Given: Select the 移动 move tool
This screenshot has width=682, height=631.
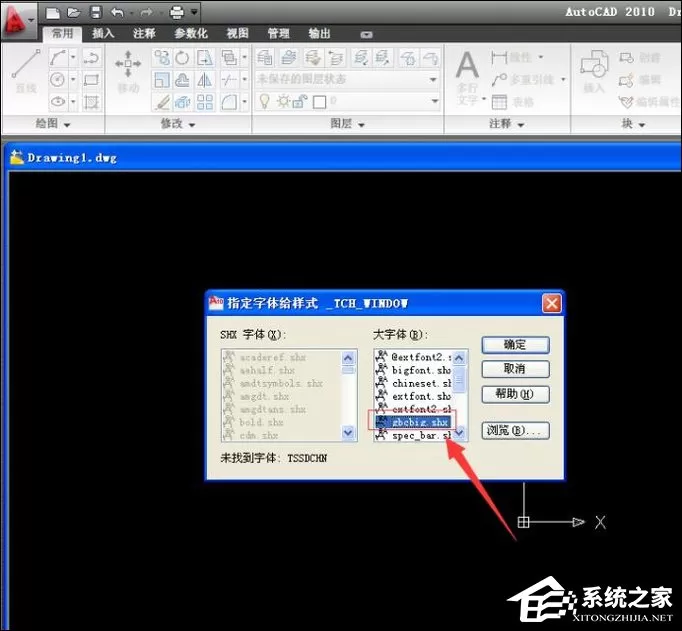Looking at the screenshot, I should (128, 71).
